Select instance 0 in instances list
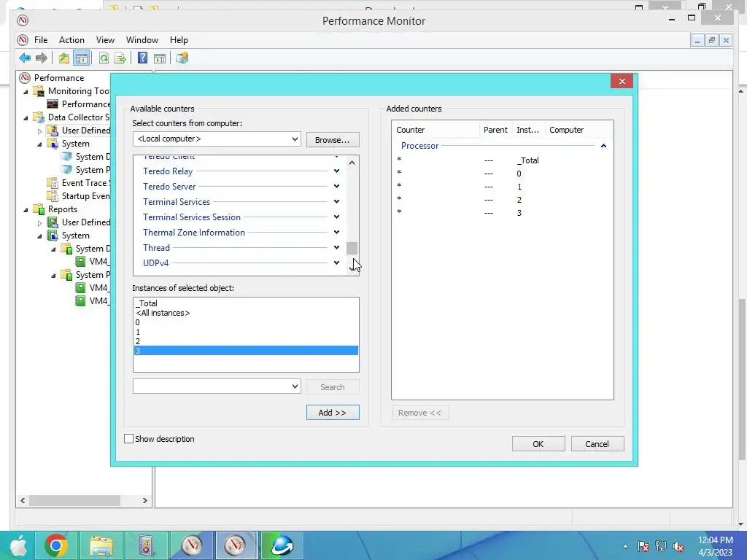 pyautogui.click(x=246, y=322)
